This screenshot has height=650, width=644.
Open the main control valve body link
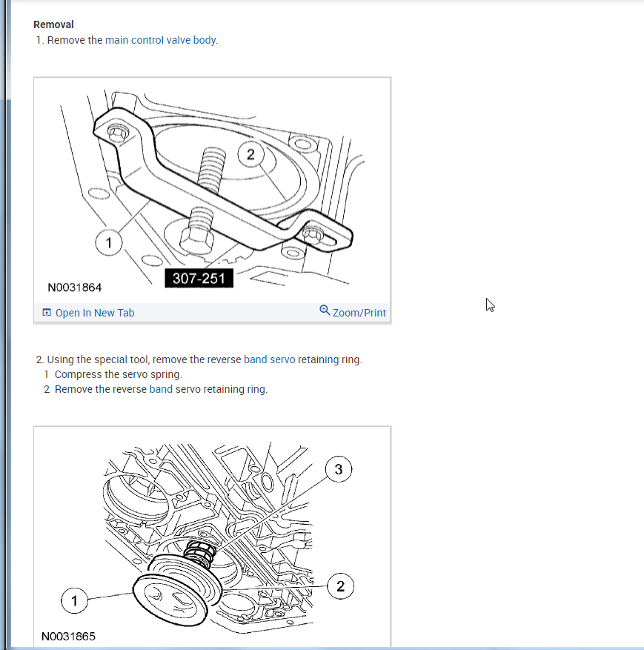tap(160, 40)
